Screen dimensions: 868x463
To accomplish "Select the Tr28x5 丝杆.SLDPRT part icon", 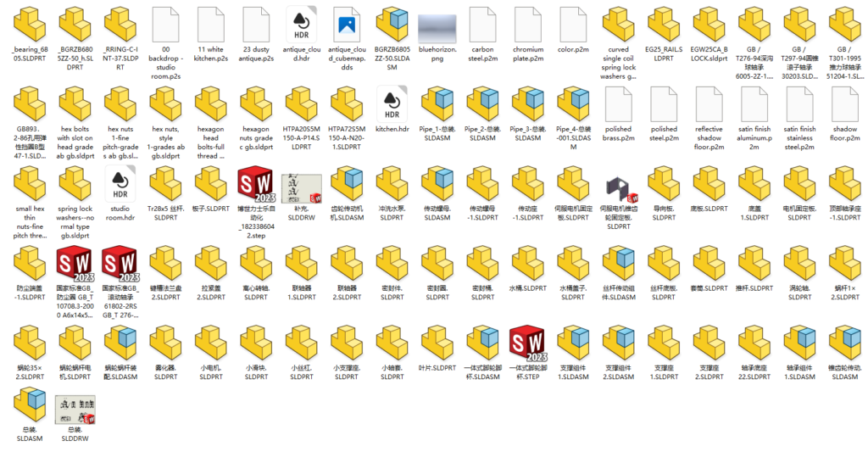I will 165,184.
